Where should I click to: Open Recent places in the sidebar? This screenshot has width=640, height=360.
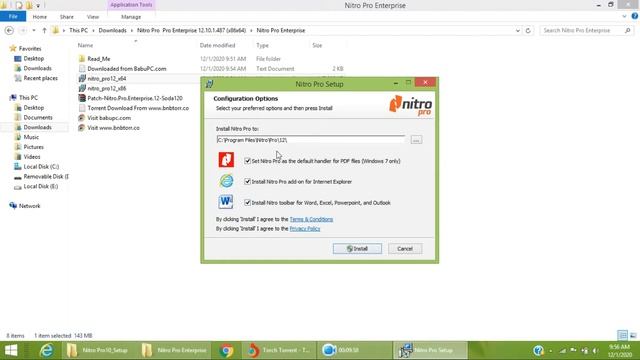point(40,78)
